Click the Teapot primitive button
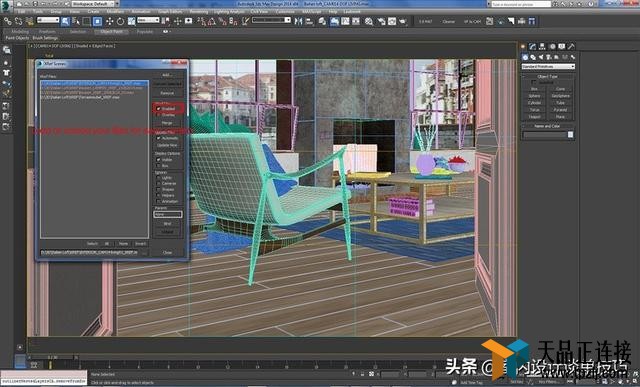Screen dimensions: 640x387 534,117
